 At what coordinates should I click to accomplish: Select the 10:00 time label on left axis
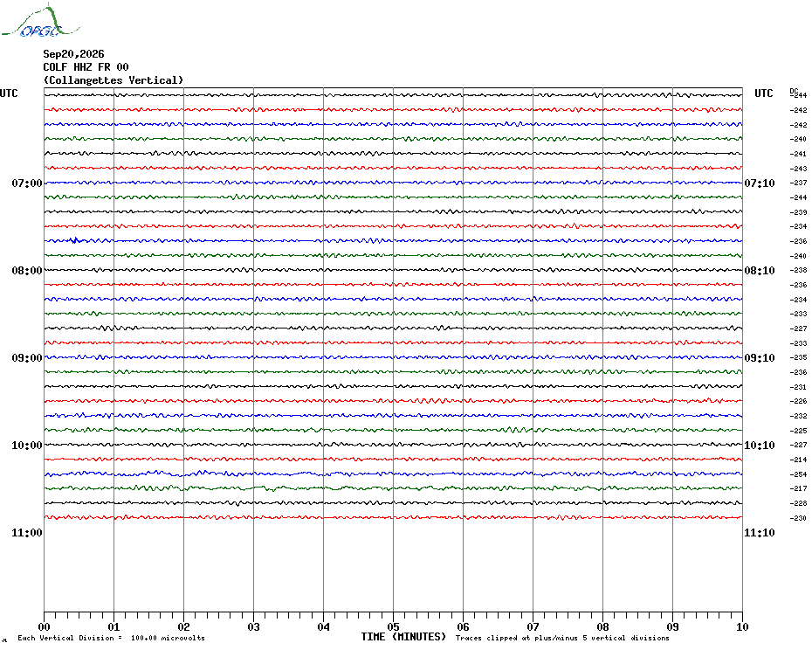27,446
